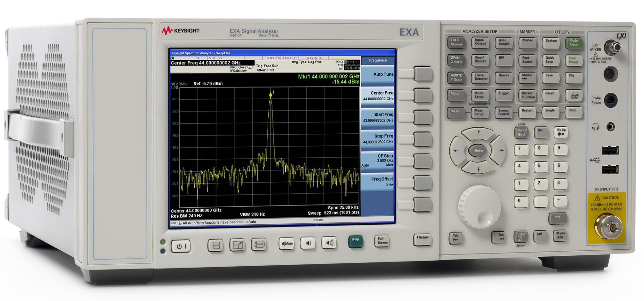Select Cont continuous sweep key
Screen dimensions: 644x301
573,113
